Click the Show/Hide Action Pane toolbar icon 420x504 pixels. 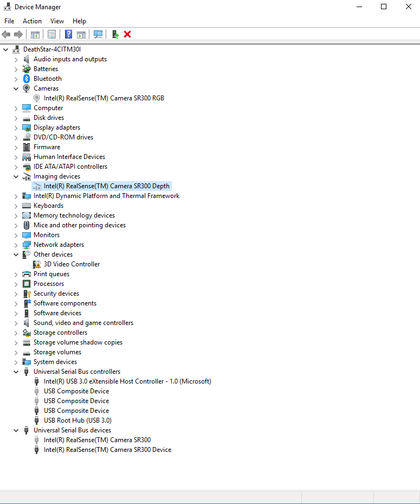click(x=81, y=34)
